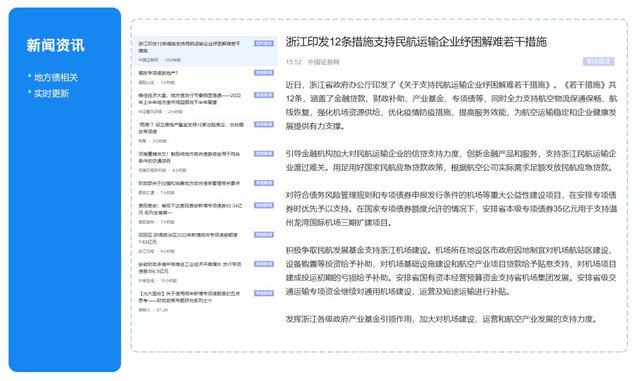Open the news about 房地产基金支持12家出险房企
640x381 pixels.
tap(206, 132)
